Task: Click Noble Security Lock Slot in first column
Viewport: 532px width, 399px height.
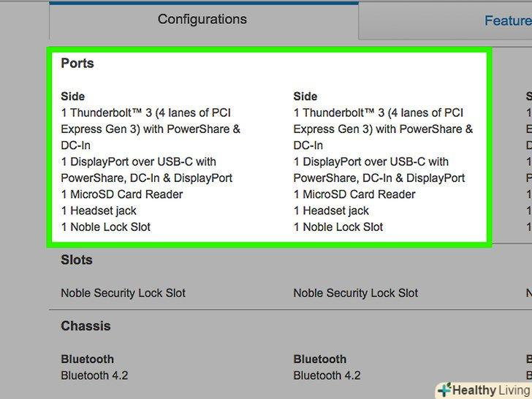Action: tap(123, 293)
